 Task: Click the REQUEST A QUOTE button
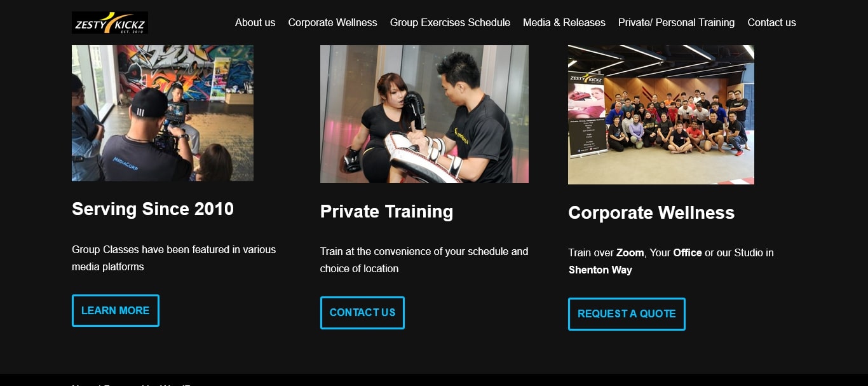[x=627, y=314]
